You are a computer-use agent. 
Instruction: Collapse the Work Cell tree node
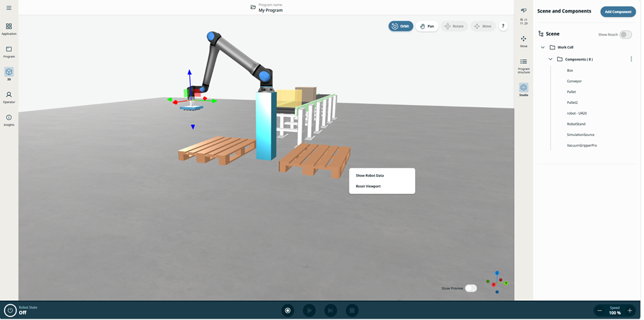pos(543,47)
